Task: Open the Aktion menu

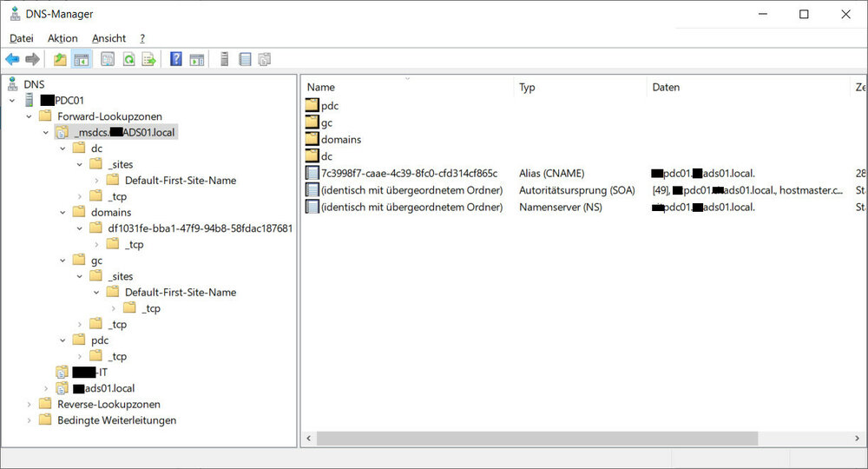Action: click(x=62, y=38)
